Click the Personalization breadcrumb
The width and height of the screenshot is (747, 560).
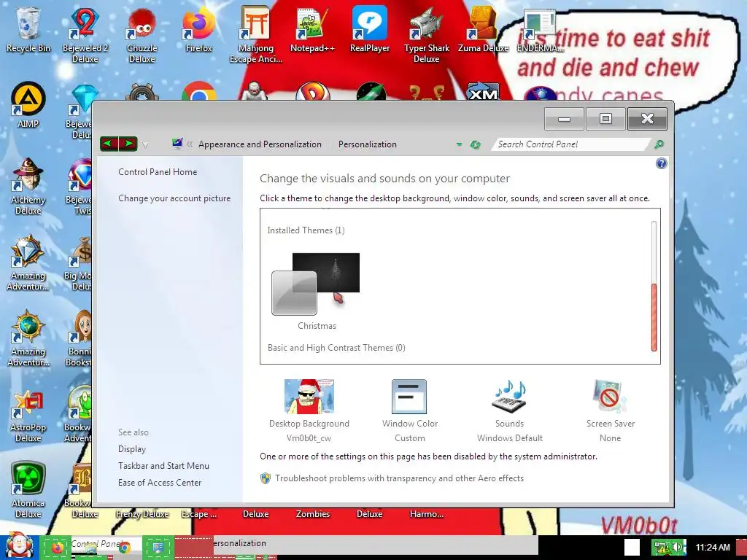[368, 144]
